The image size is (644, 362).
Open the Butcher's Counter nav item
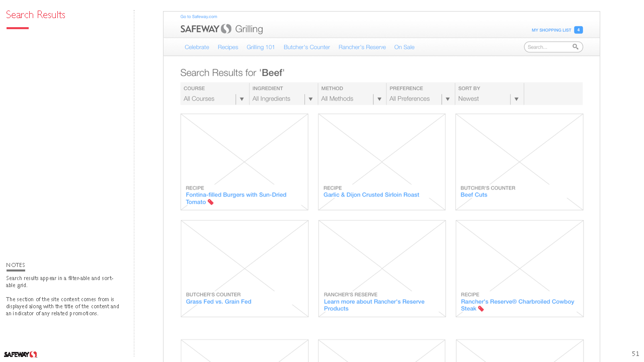[307, 47]
